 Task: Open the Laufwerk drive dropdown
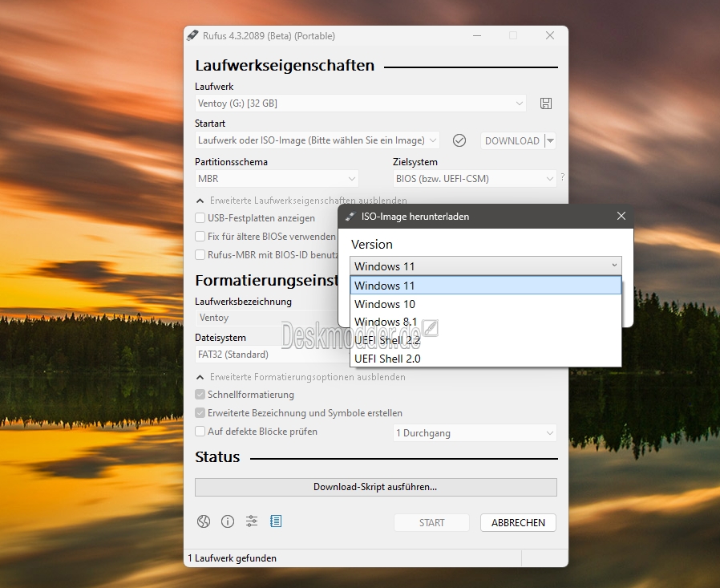tap(361, 103)
